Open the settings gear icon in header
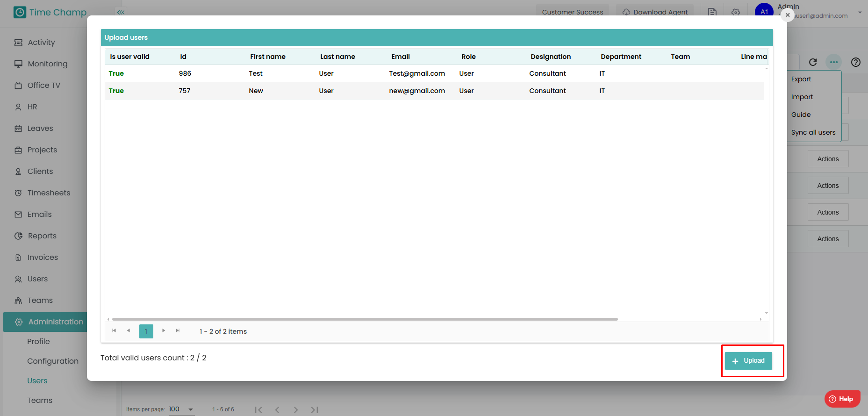 [x=735, y=12]
